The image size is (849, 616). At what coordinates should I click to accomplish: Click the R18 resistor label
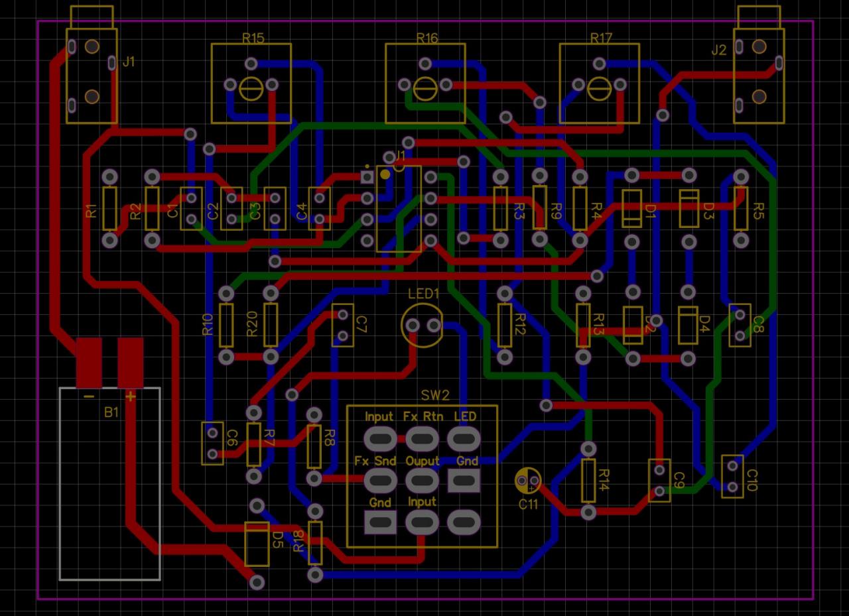[x=299, y=542]
